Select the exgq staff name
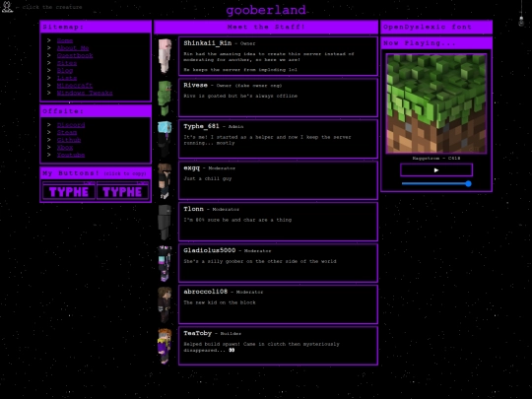Image resolution: width=532 pixels, height=399 pixels. (x=192, y=167)
